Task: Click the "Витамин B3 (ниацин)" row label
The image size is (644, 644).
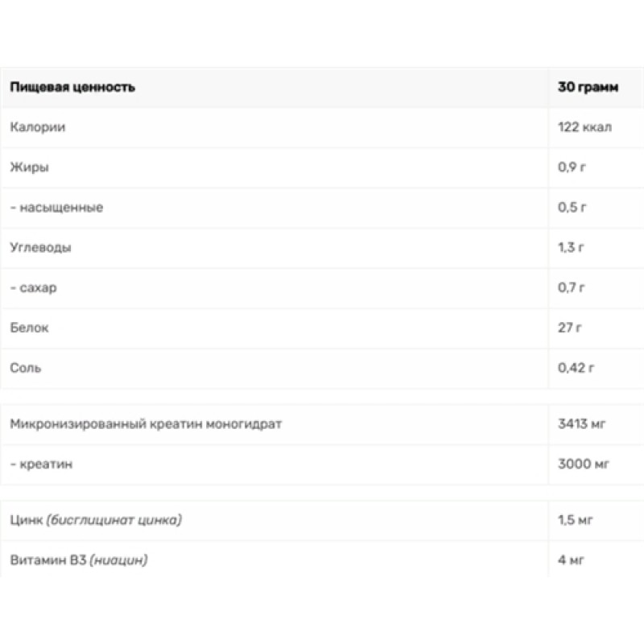Action: tap(80, 559)
